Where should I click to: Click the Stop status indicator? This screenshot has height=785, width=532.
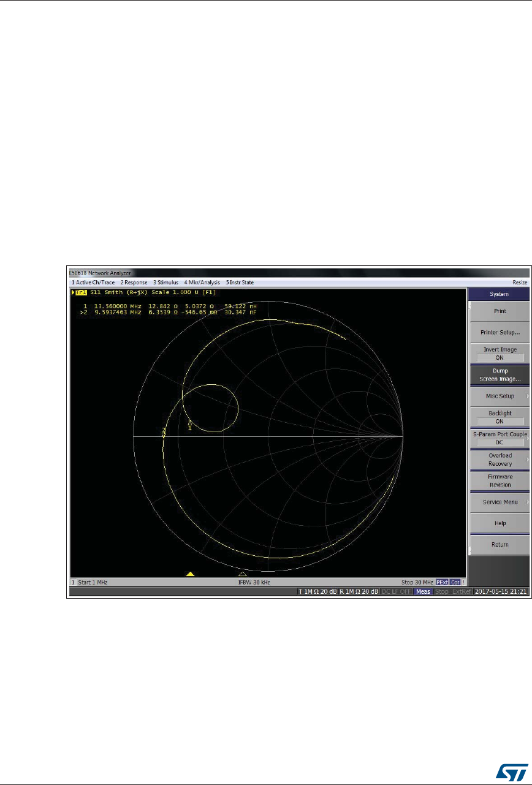pos(441,592)
